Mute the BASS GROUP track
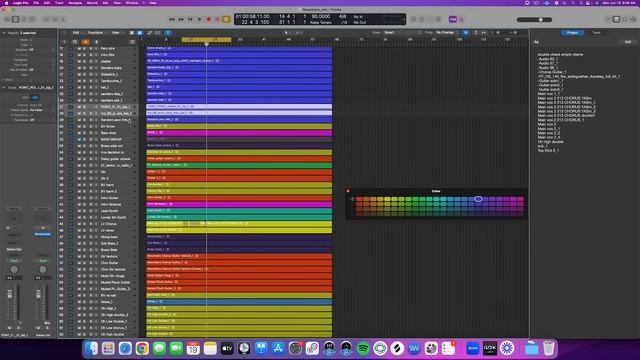The height and width of the screenshot is (360, 640). pos(79,139)
